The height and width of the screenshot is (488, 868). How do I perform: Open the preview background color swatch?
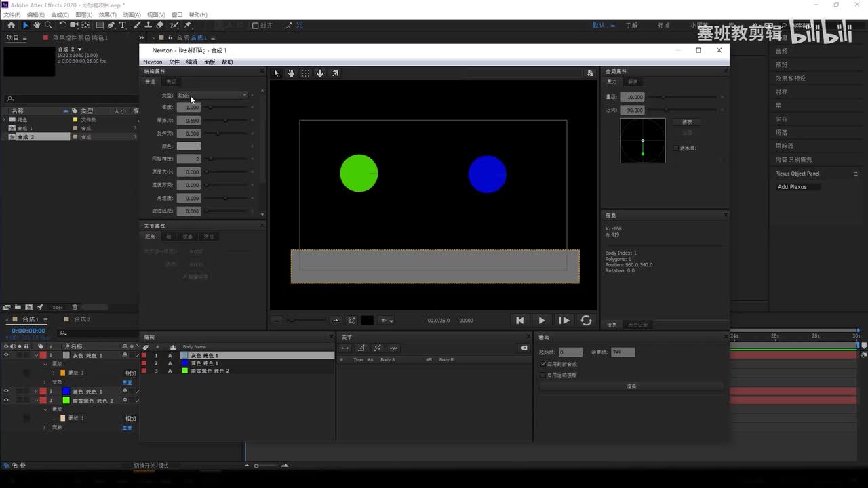click(367, 321)
